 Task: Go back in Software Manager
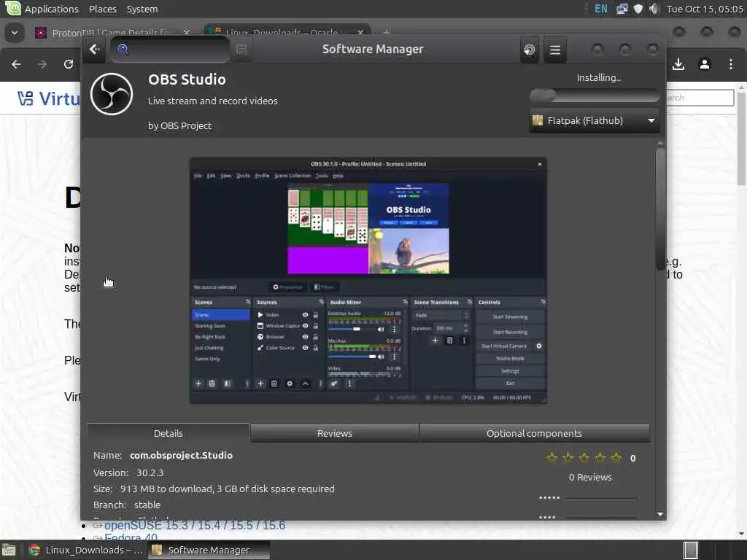tap(94, 50)
